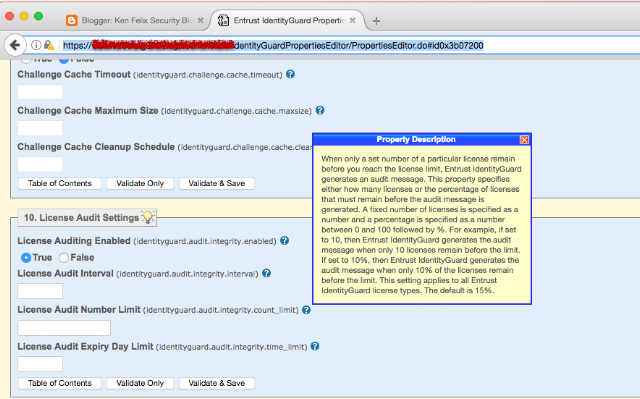Select False for License Auditing Enabled
The height and width of the screenshot is (399, 640).
pos(64,258)
